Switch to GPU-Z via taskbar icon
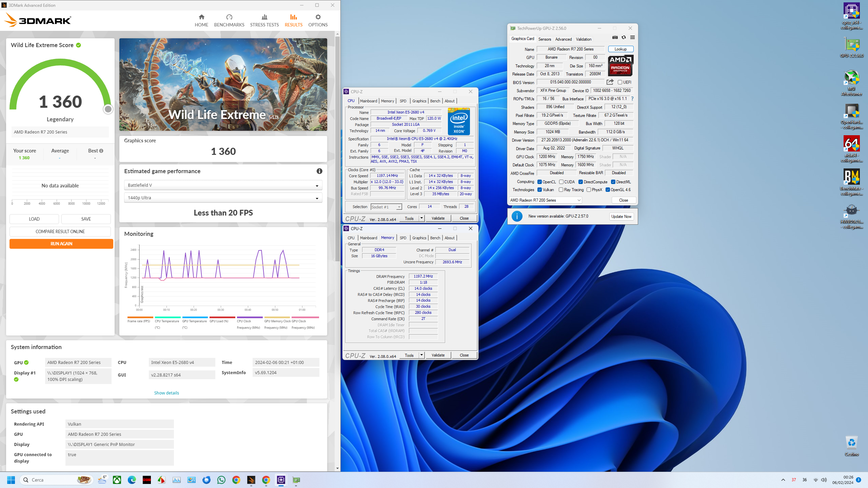This screenshot has width=868, height=488. (296, 480)
